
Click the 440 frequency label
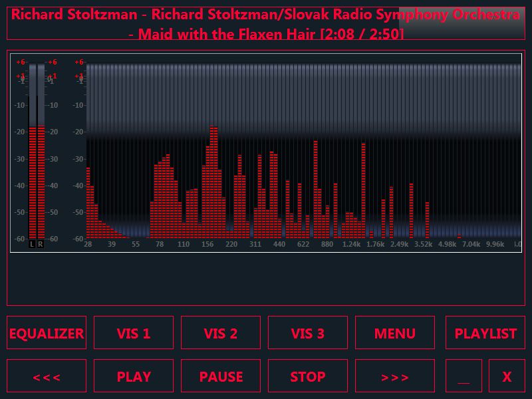click(279, 245)
